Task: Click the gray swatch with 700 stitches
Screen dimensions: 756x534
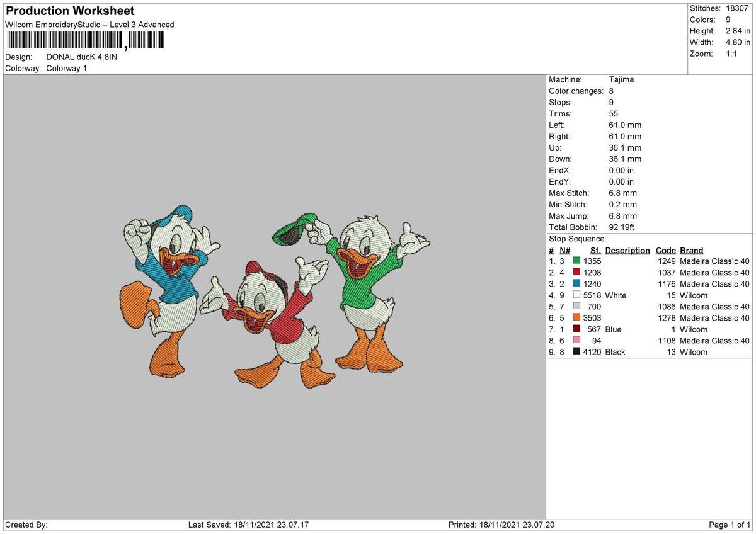Action: tap(576, 306)
